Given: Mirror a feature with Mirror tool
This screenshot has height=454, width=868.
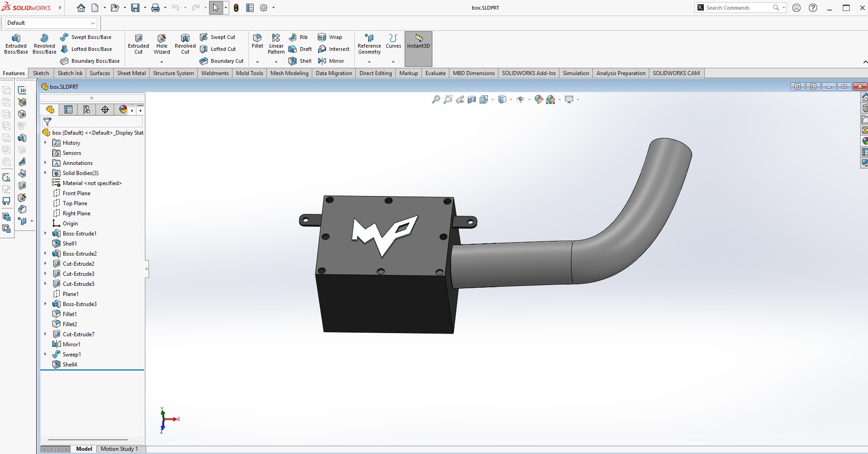Looking at the screenshot, I should [x=331, y=61].
